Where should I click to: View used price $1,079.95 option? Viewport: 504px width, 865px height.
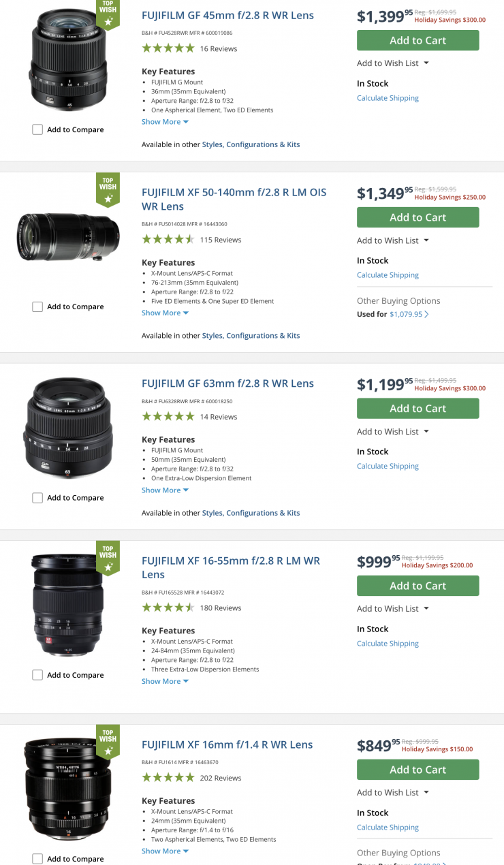(409, 315)
